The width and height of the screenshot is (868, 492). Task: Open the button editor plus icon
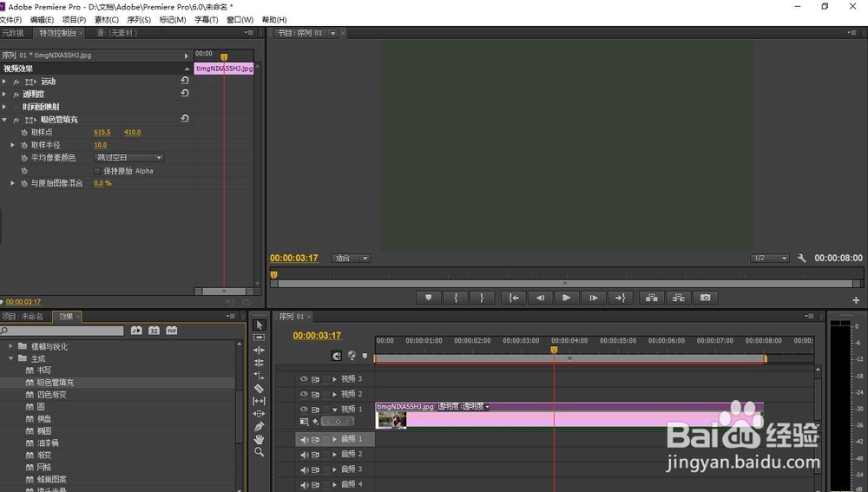point(856,300)
